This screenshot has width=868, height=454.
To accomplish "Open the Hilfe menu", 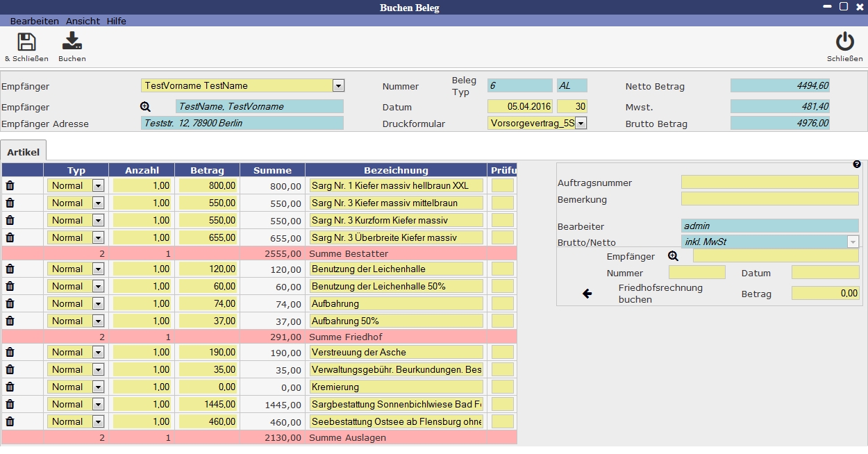I will click(116, 22).
